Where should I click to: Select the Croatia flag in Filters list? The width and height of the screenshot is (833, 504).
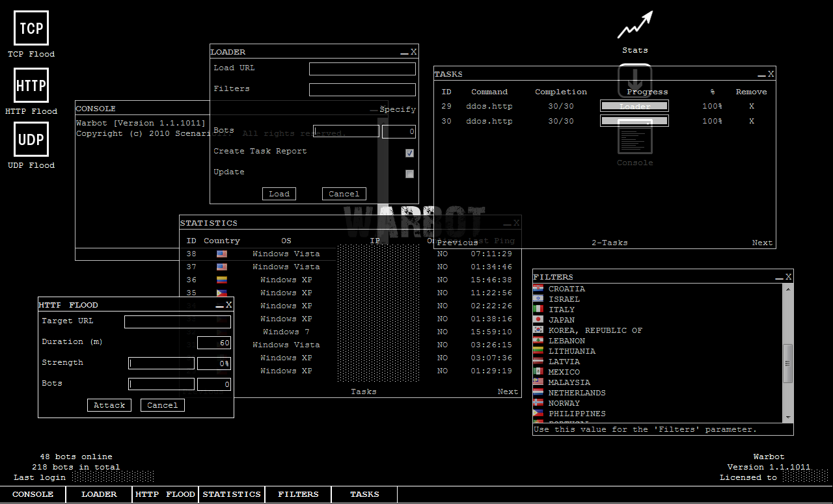538,289
